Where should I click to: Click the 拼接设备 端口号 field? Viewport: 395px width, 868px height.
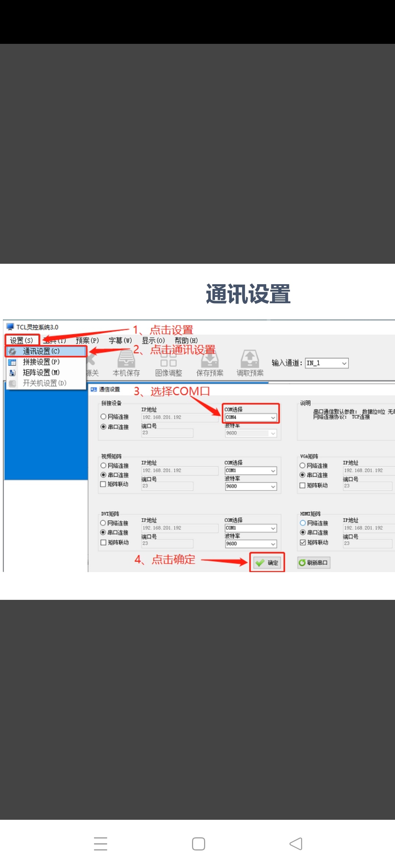pos(167,433)
